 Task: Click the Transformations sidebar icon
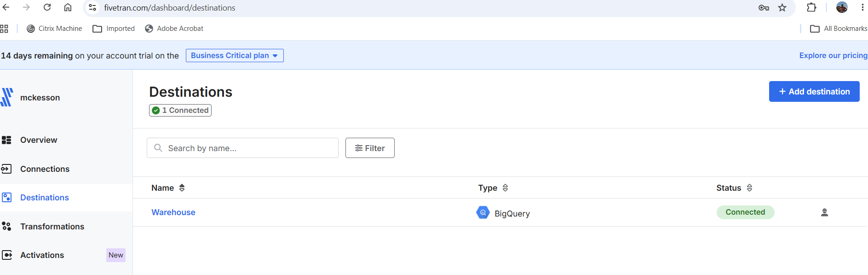pos(6,227)
